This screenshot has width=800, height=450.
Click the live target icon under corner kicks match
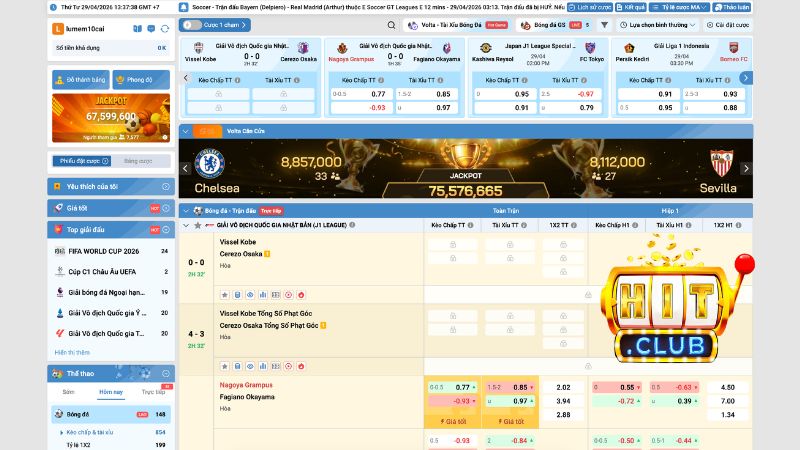point(288,366)
